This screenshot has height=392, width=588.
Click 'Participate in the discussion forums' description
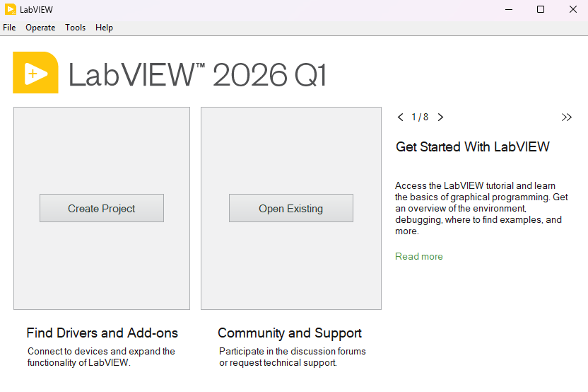click(293, 357)
